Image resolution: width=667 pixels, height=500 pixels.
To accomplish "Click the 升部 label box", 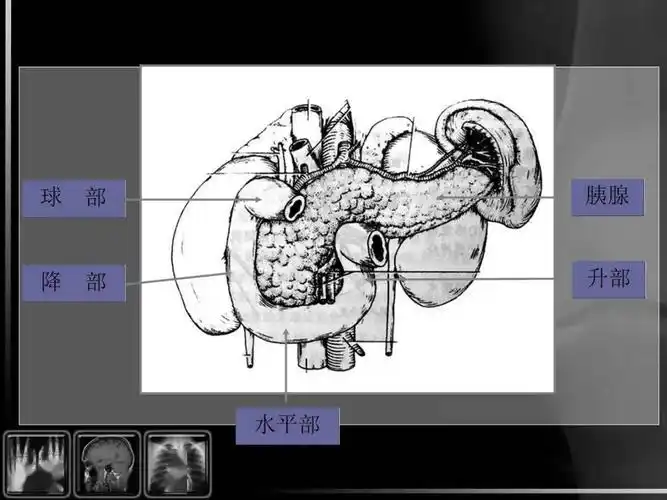I will click(607, 279).
